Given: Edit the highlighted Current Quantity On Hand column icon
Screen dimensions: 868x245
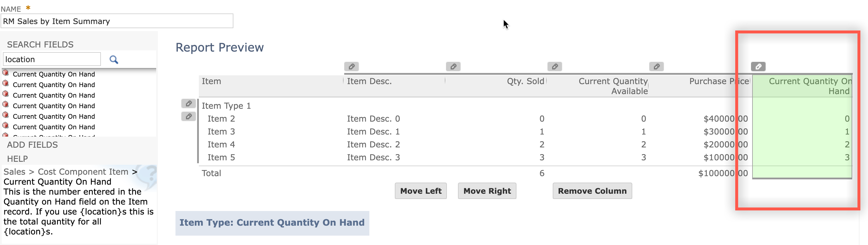Looking at the screenshot, I should 759,67.
